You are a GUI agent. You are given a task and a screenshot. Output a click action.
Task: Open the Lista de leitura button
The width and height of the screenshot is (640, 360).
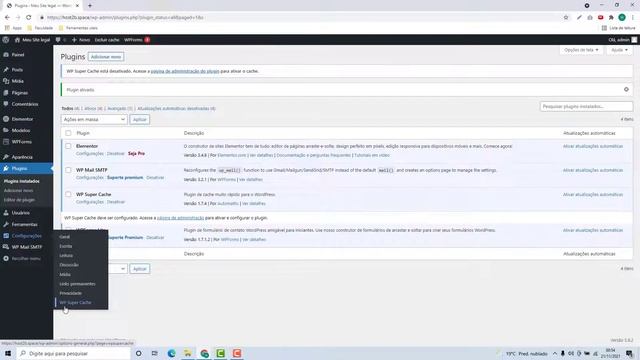point(618,28)
